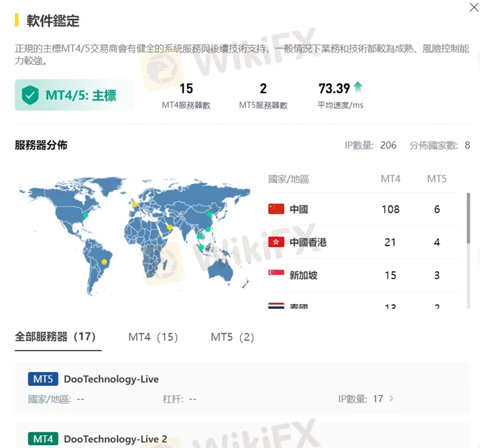480x448 pixels.
Task: Click the green marker in North America
Action: pyautogui.click(x=85, y=214)
